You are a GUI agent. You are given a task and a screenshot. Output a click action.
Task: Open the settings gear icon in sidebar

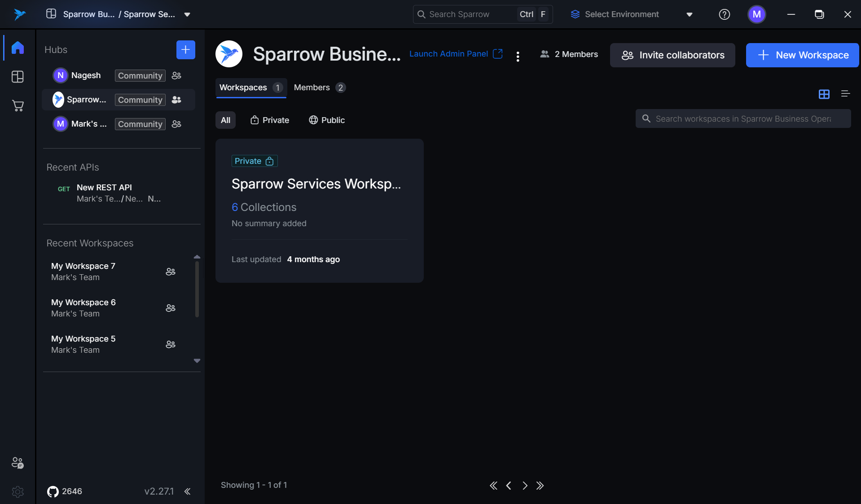tap(18, 492)
